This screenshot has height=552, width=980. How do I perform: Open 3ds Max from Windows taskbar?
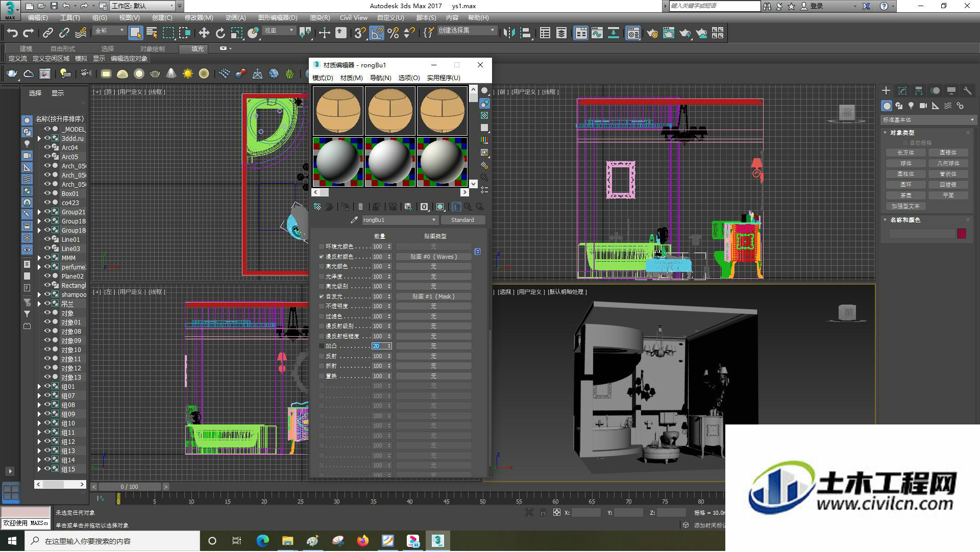(437, 541)
